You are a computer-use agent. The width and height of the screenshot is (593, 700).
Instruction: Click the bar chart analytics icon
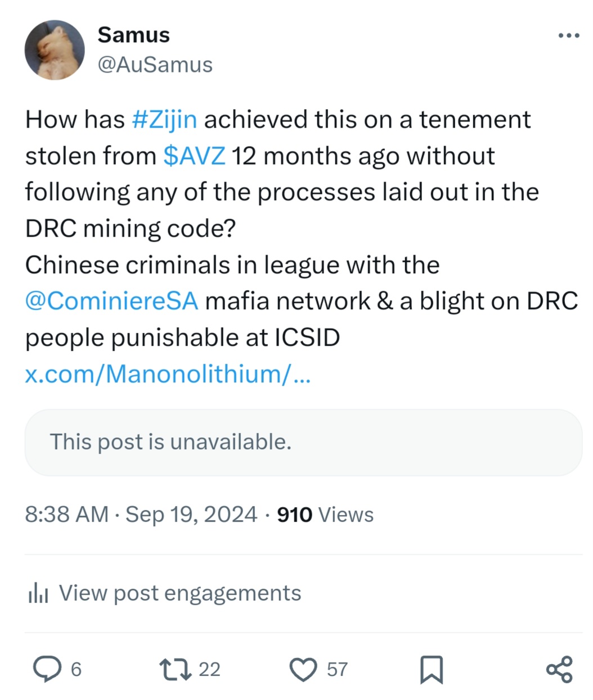click(x=38, y=593)
